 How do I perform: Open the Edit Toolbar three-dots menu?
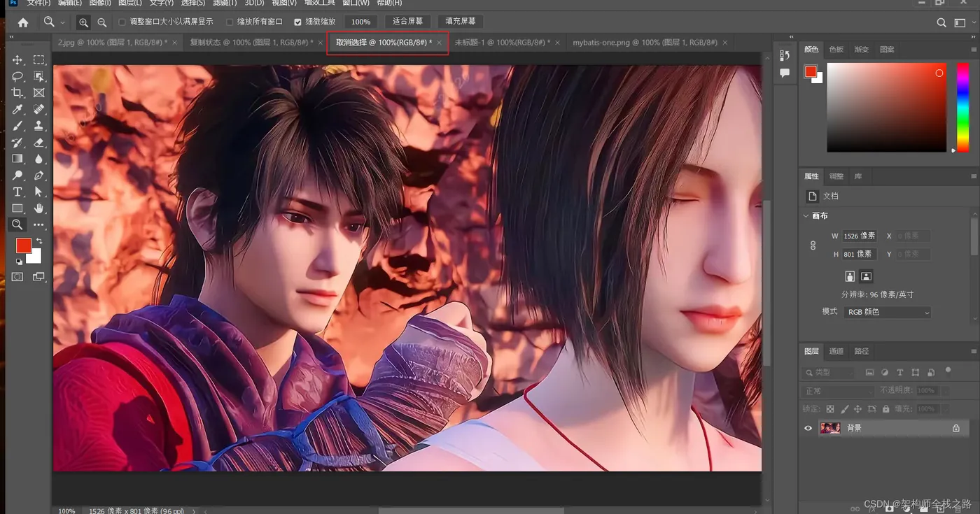(x=39, y=224)
